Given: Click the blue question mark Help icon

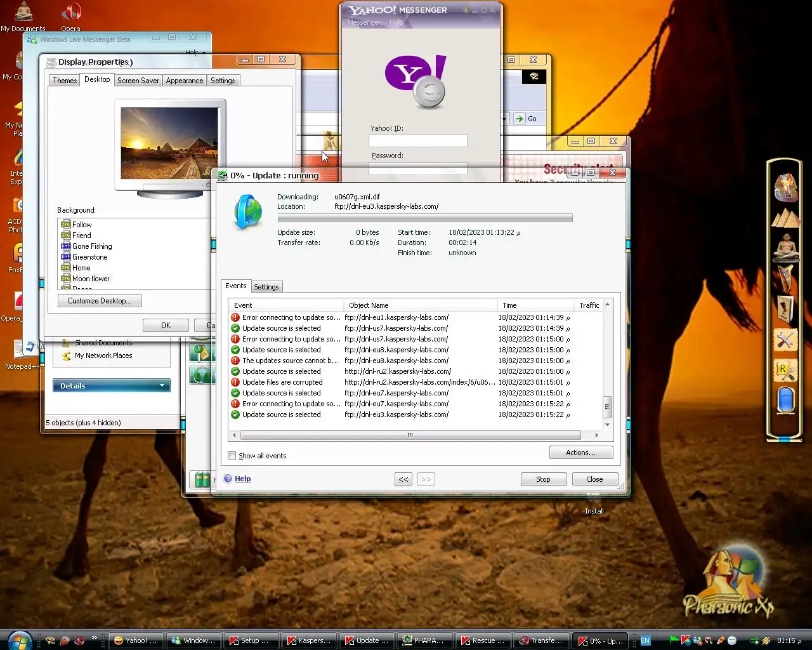Looking at the screenshot, I should click(228, 479).
